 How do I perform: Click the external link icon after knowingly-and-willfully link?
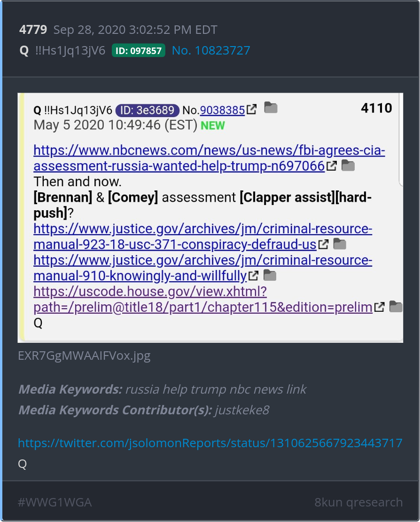pyautogui.click(x=253, y=275)
